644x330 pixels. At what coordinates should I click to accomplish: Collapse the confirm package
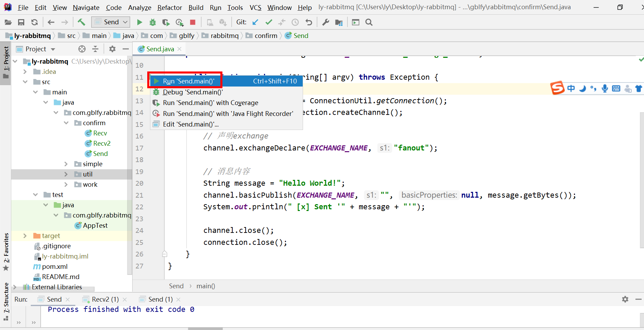coord(66,123)
